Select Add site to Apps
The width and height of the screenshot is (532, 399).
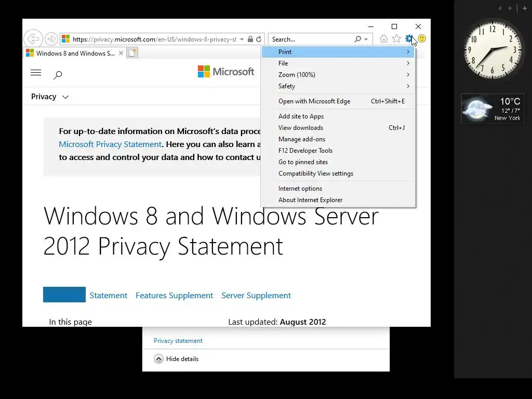pyautogui.click(x=338, y=116)
